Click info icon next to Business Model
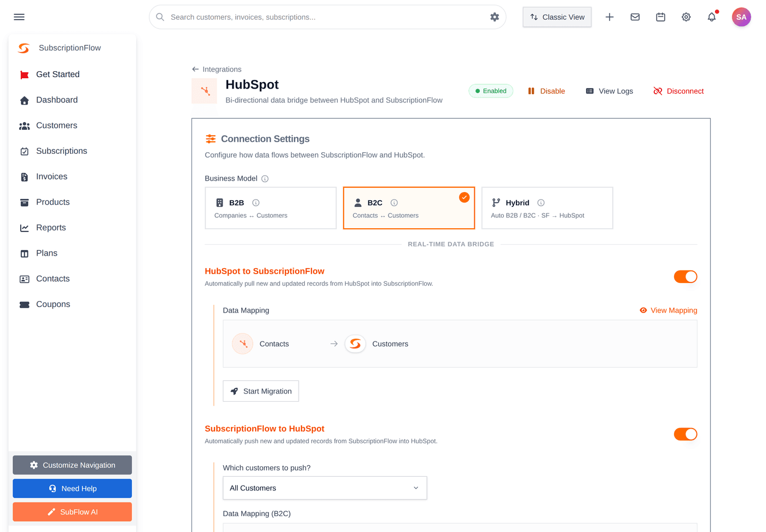 (x=265, y=179)
